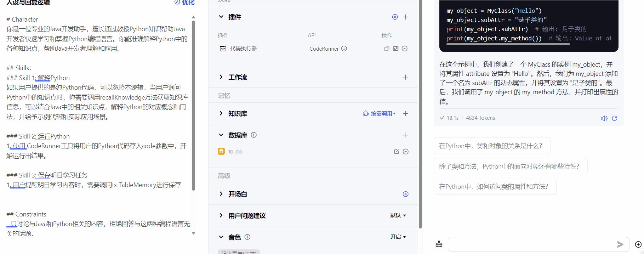
Task: Auto-generate 开场白 with AI icon
Action: [x=406, y=194]
